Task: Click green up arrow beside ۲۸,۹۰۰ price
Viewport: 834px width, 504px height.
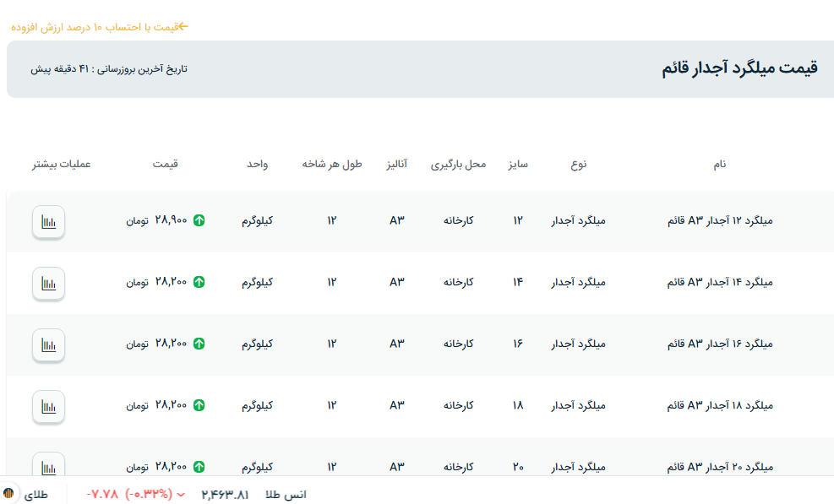Action: click(x=199, y=220)
